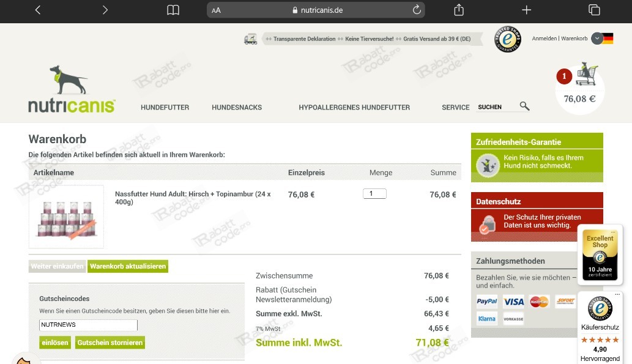Select the Vorkasse payment logo
The height and width of the screenshot is (364, 632).
coord(513,319)
